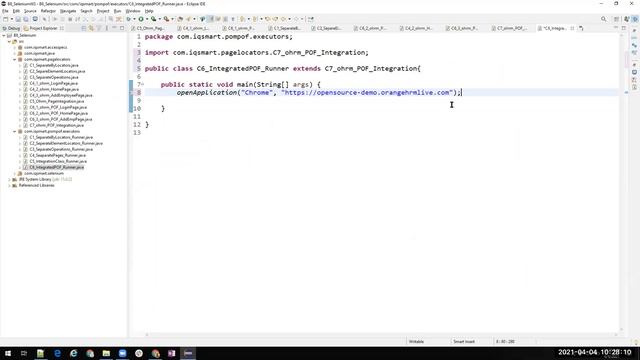Collapse the com.iqsmart.pompof.executors package
640x360 pixels.
tap(15, 131)
